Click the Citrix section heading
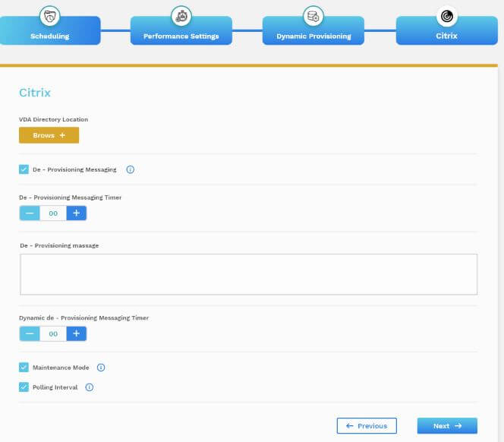 pos(35,93)
